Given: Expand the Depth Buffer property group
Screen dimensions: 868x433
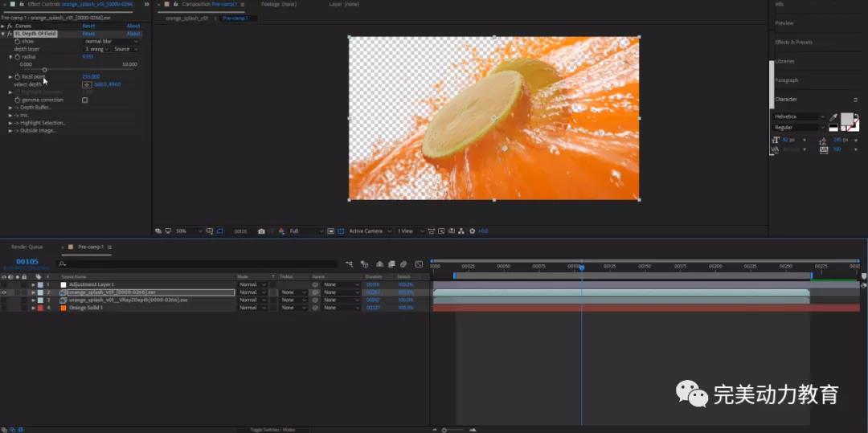Looking at the screenshot, I should pos(11,108).
